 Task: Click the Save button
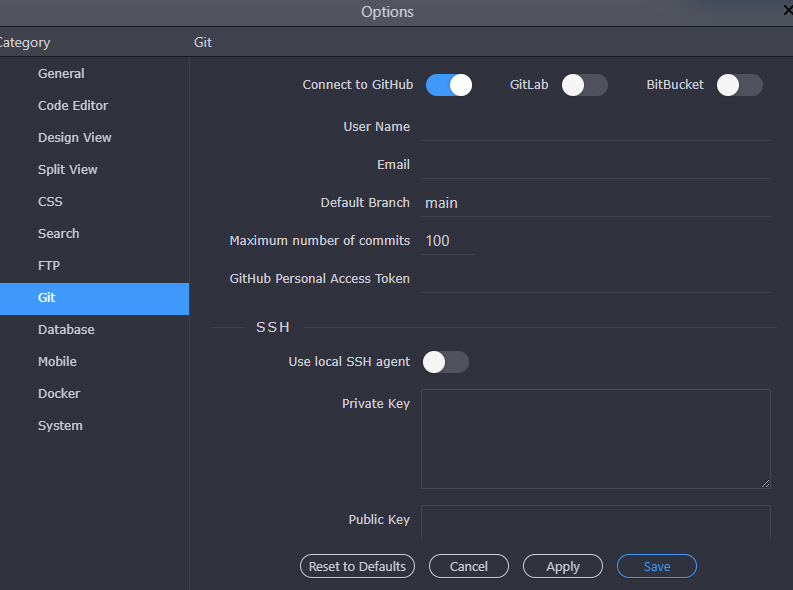coord(656,566)
